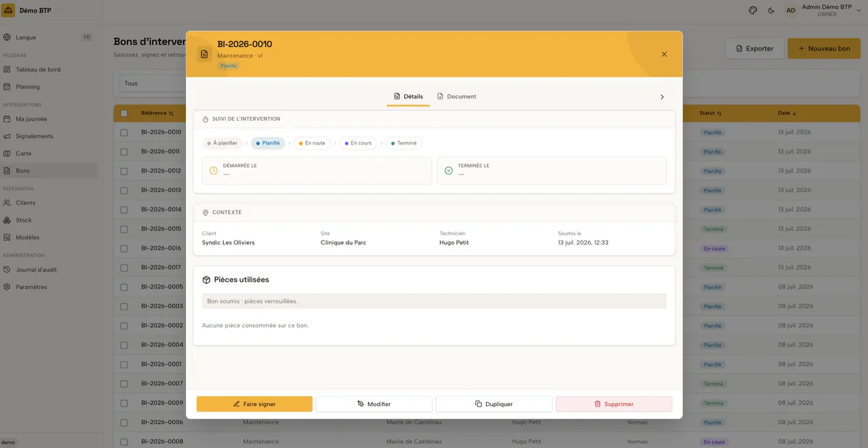The height and width of the screenshot is (448, 868).
Task: Click the Faire signer button
Action: click(254, 404)
